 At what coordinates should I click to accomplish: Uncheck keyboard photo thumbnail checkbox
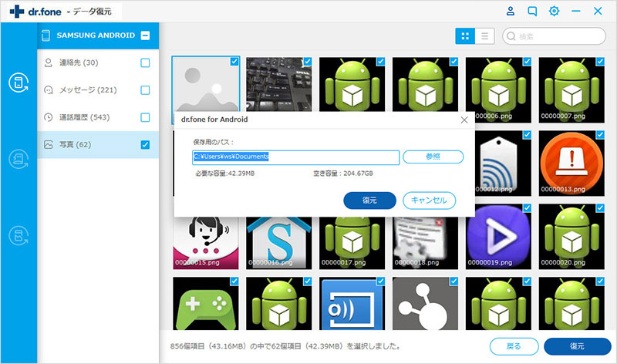pyautogui.click(x=307, y=62)
